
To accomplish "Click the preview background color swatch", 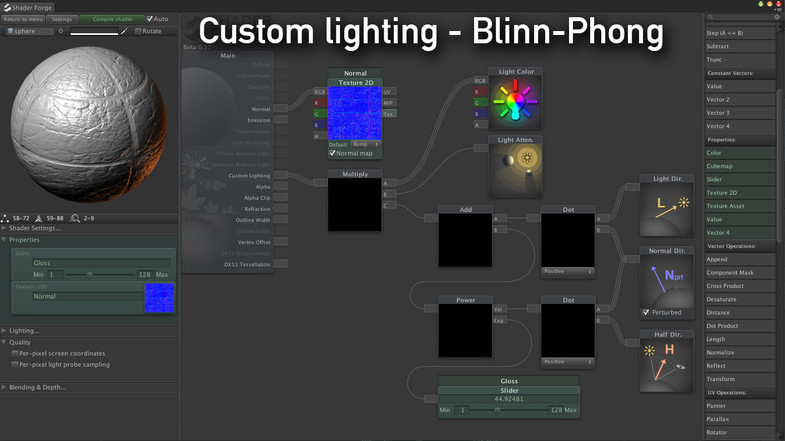I will tap(94, 31).
